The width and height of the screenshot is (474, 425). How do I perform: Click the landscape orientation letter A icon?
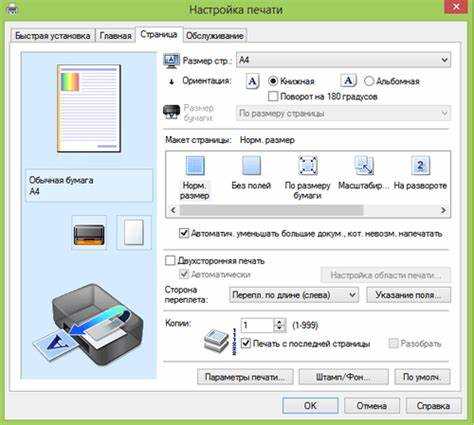pos(348,81)
